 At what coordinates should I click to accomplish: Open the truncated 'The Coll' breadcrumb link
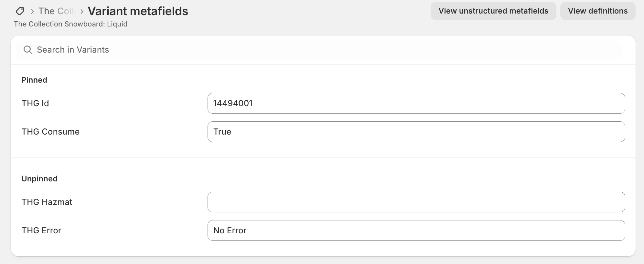point(56,11)
